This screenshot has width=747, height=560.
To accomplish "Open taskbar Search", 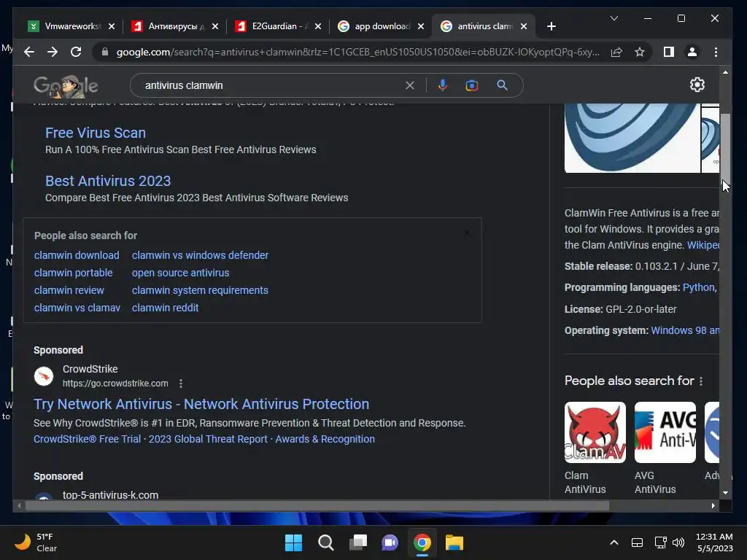I will (x=326, y=542).
